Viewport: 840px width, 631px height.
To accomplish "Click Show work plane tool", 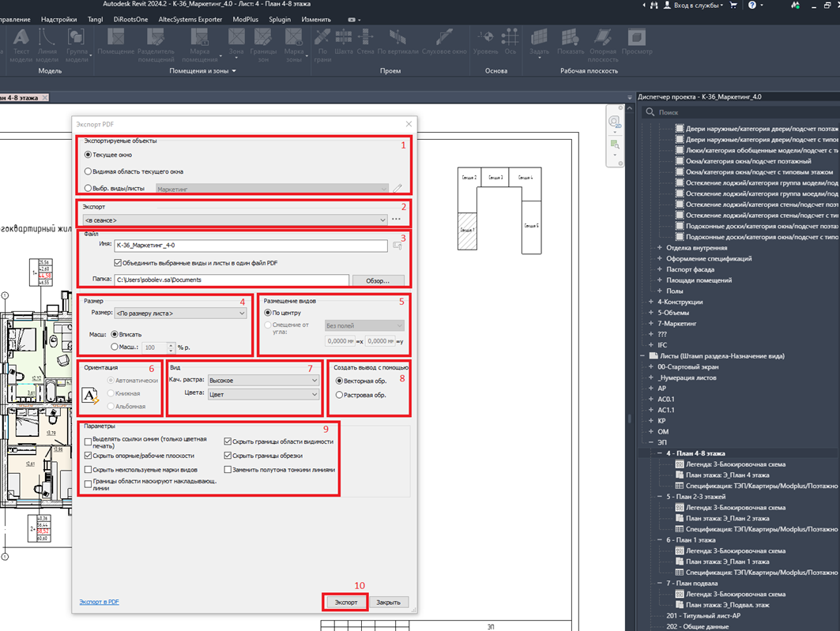I will (x=571, y=42).
